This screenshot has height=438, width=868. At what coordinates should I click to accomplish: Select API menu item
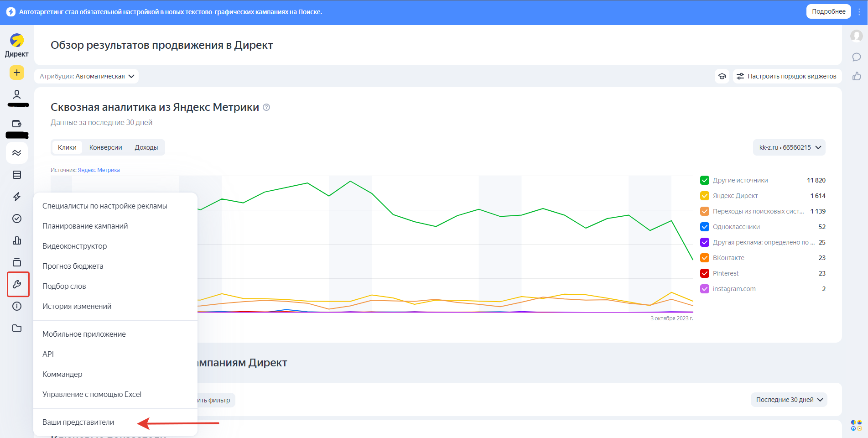click(x=115, y=354)
